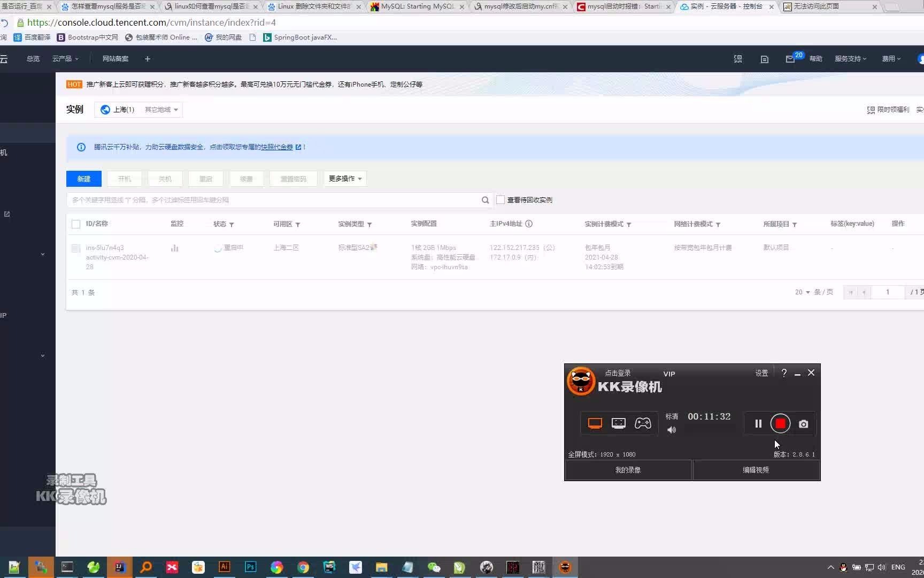Stop recording with the red button
This screenshot has height=578, width=924.
coord(780,424)
